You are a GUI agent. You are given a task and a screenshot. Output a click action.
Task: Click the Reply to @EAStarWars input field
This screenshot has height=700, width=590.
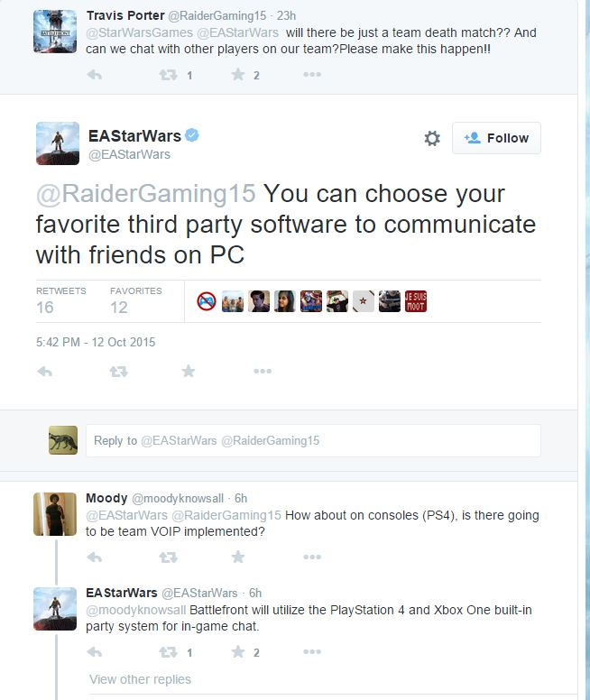(313, 440)
